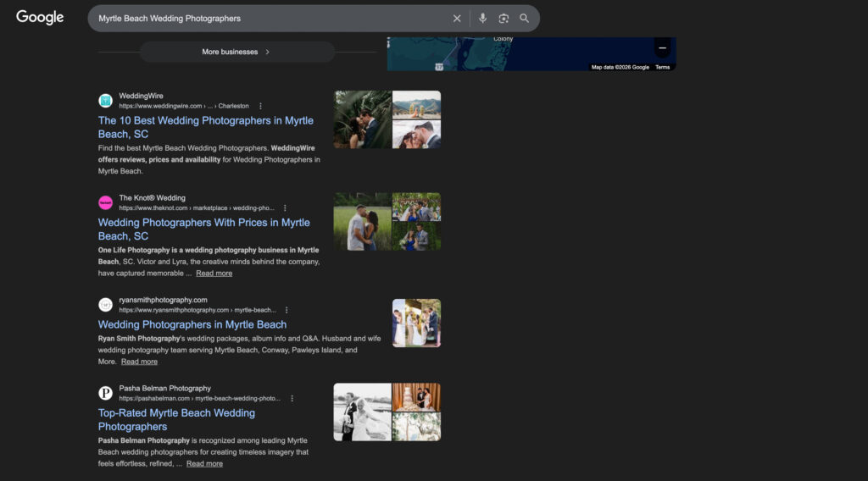Screen dimensions: 868x481
Task: Click the WeddingWire site name text
Action: pos(142,96)
